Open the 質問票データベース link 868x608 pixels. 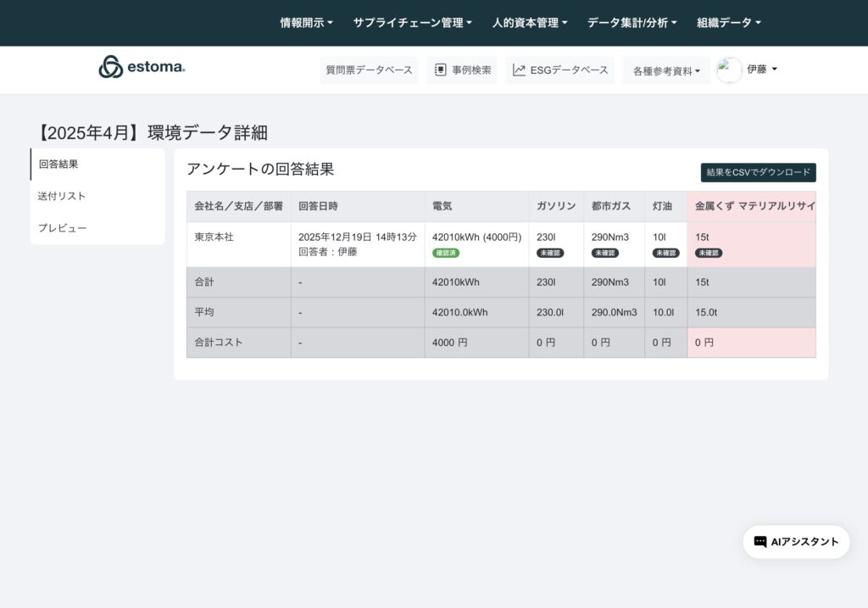pos(369,70)
